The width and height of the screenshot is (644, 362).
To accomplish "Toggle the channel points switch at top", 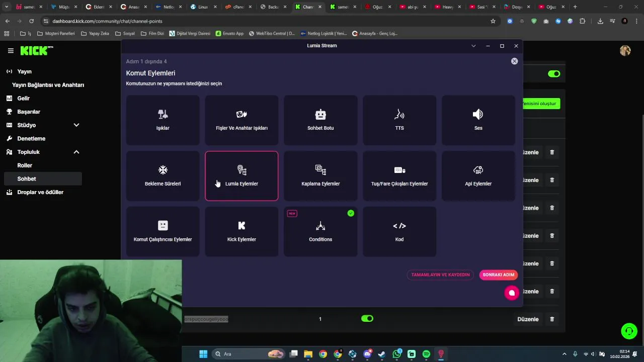I will (554, 74).
